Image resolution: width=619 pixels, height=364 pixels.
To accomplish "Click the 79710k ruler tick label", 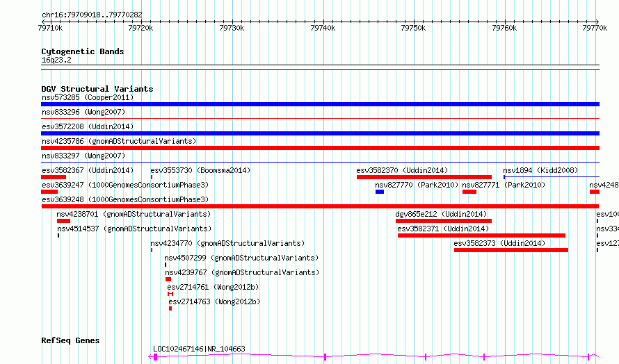I will click(50, 28).
